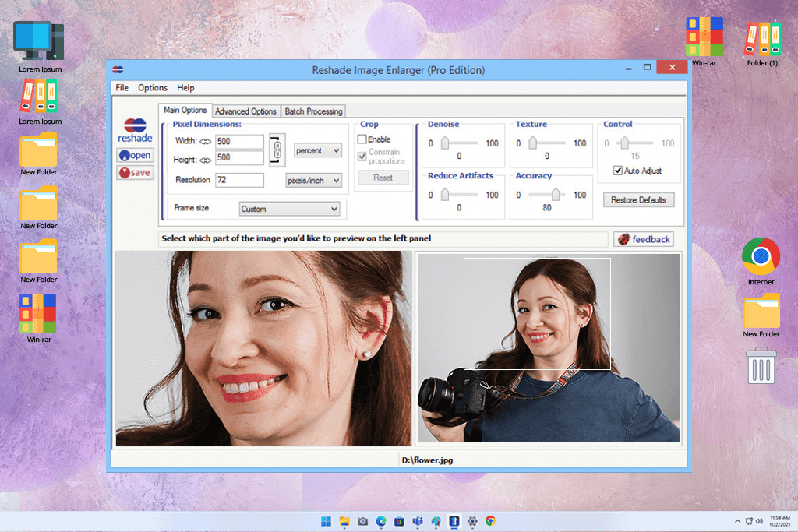This screenshot has width=798, height=532.
Task: Click the enlarged face preview panel
Action: (263, 348)
